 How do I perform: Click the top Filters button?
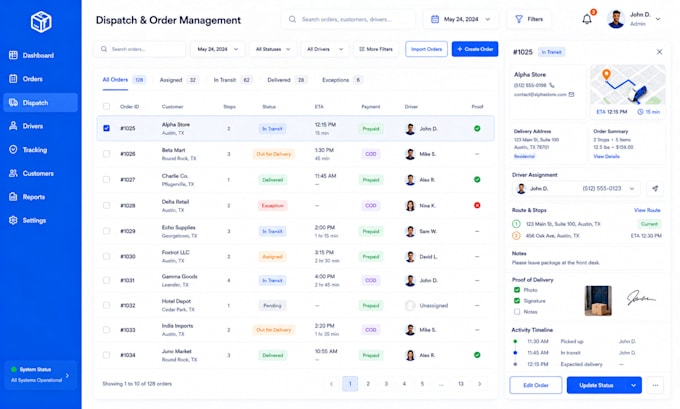529,19
